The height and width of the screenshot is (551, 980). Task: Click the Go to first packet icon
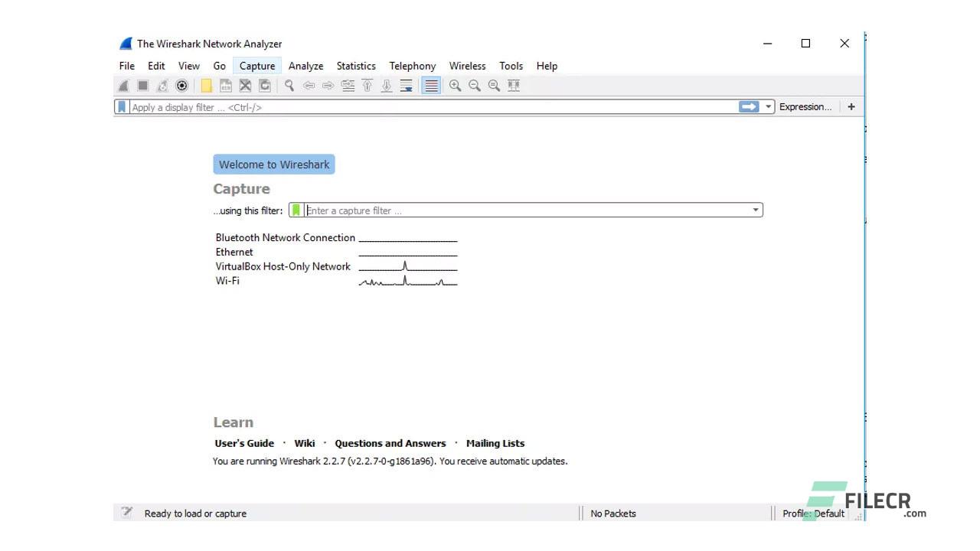click(367, 86)
